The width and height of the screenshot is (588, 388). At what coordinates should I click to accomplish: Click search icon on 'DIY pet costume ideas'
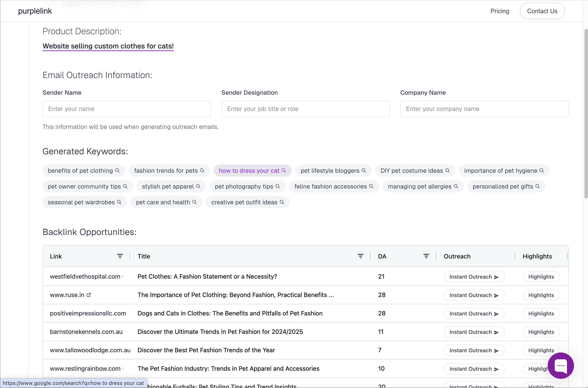(x=448, y=171)
